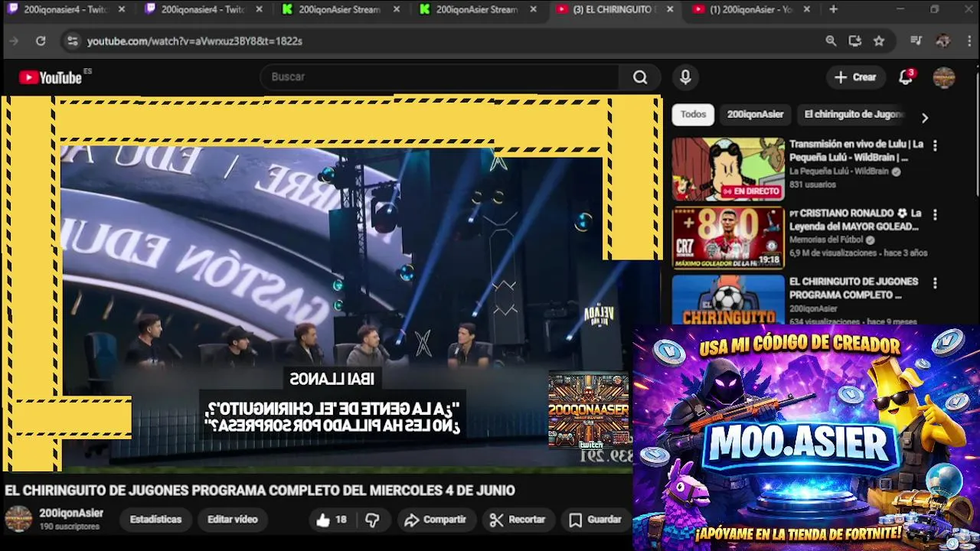Click the video title EL CHIRINGUITO DE JUGONES

[260, 491]
